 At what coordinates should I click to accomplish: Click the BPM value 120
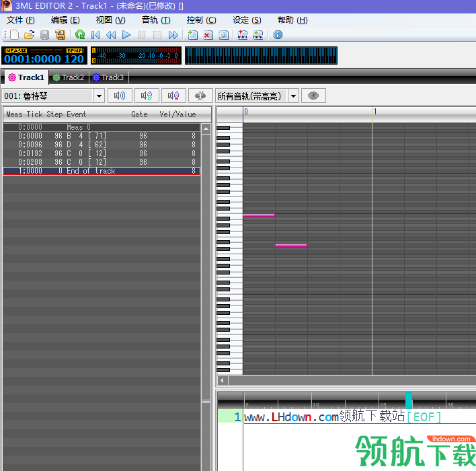point(74,59)
